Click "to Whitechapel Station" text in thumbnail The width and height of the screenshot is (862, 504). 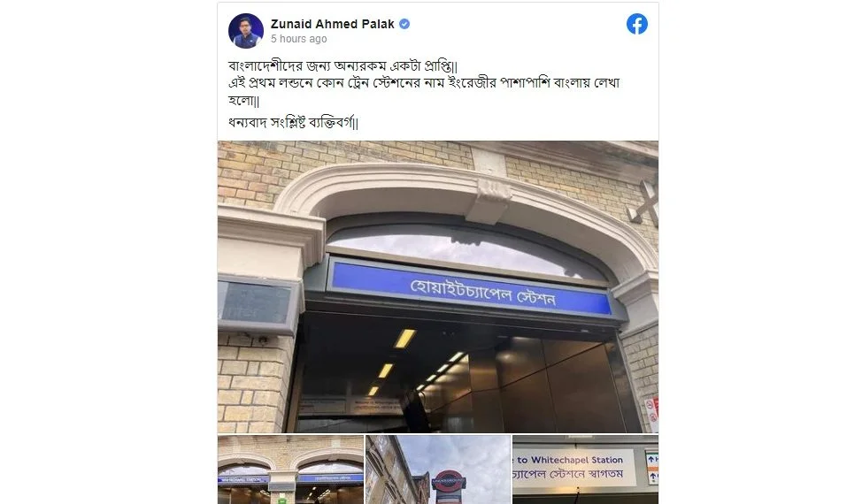point(570,460)
